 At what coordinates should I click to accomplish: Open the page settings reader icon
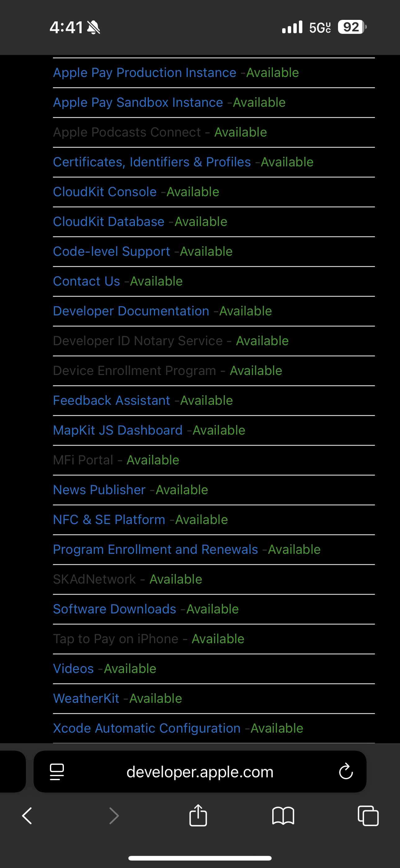point(57,772)
